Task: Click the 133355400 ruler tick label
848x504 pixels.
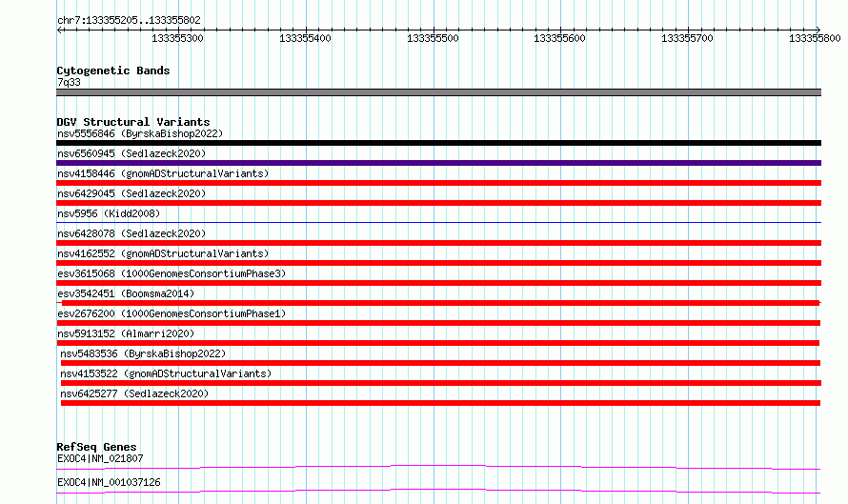Action: 305,38
